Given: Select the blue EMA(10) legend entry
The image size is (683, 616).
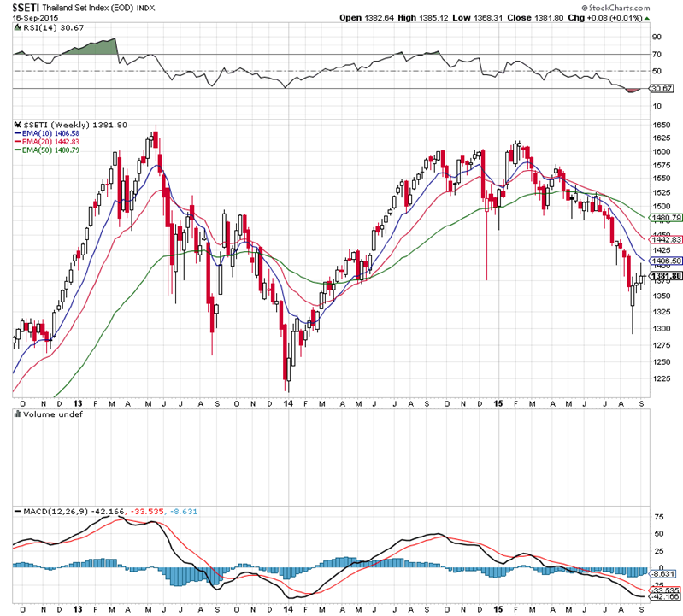Looking at the screenshot, I should (x=50, y=133).
